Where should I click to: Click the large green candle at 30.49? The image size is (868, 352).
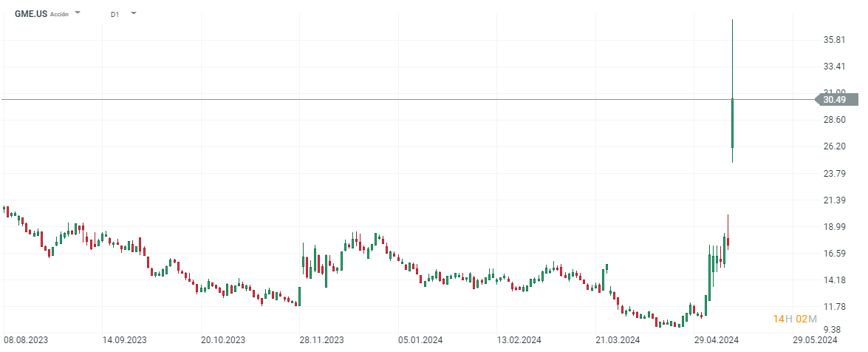tap(732, 123)
